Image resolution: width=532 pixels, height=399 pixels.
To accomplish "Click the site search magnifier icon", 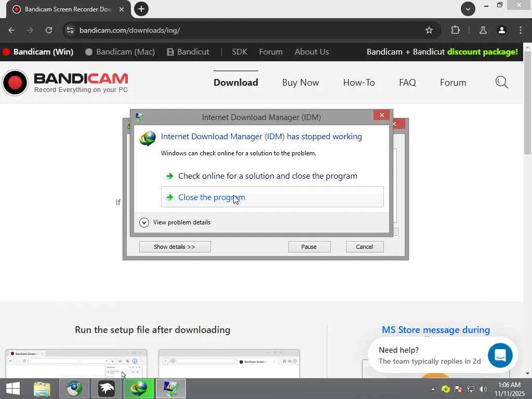I will pyautogui.click(x=501, y=82).
